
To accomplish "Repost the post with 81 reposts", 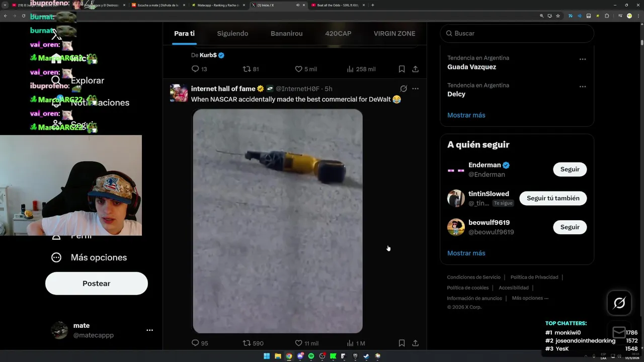I will point(251,69).
